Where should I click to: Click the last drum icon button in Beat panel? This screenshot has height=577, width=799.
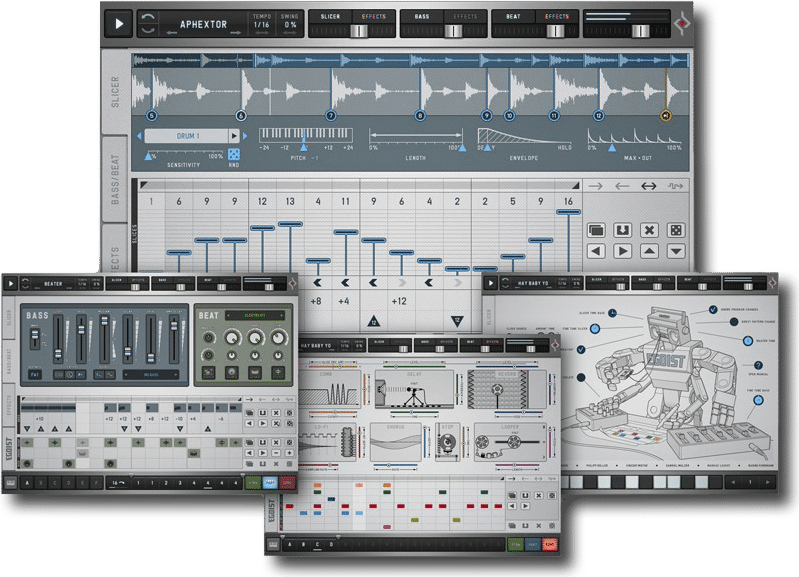pyautogui.click(x=278, y=373)
